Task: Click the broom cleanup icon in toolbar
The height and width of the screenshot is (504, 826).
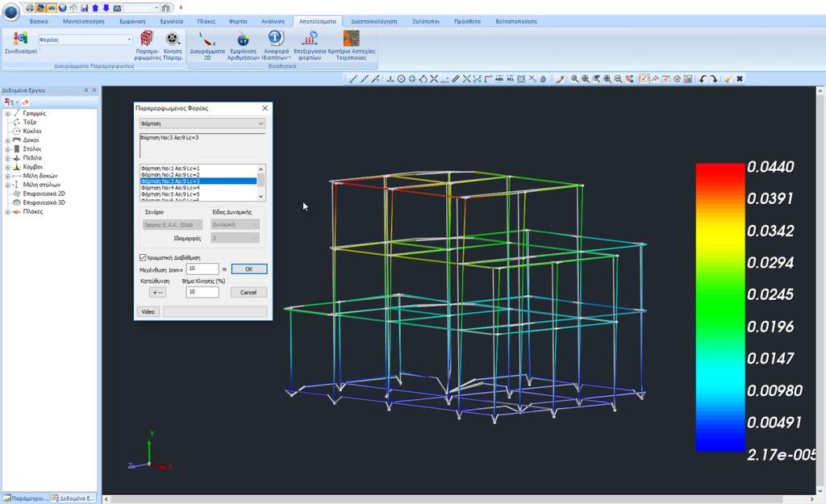Action: [x=728, y=79]
